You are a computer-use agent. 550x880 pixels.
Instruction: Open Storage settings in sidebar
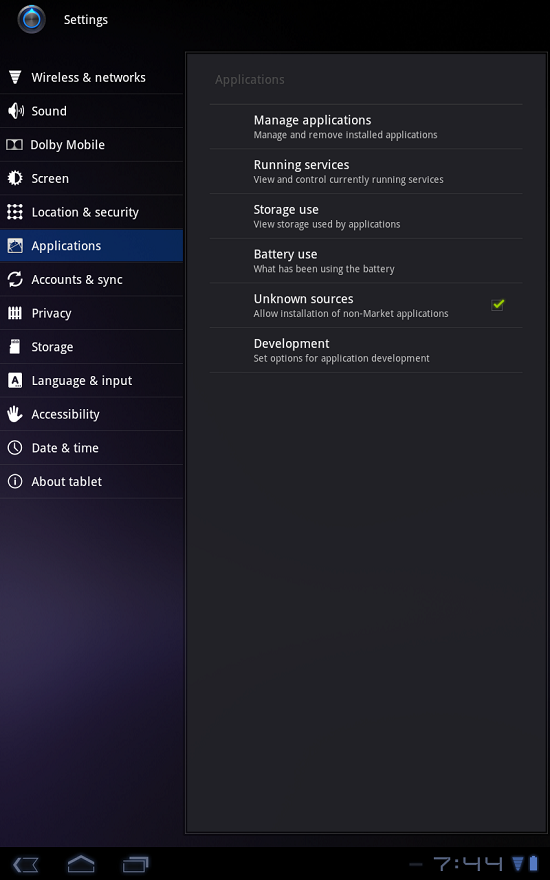tap(91, 346)
